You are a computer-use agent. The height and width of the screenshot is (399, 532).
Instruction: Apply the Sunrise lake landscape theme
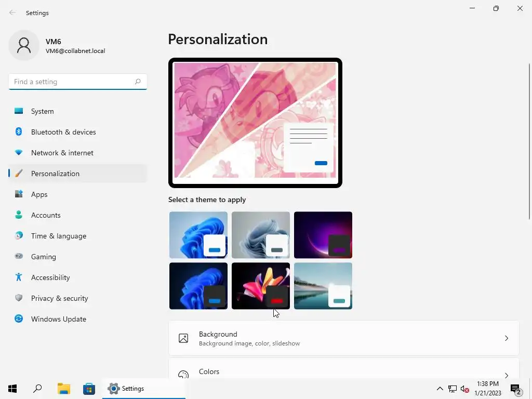pos(323,286)
